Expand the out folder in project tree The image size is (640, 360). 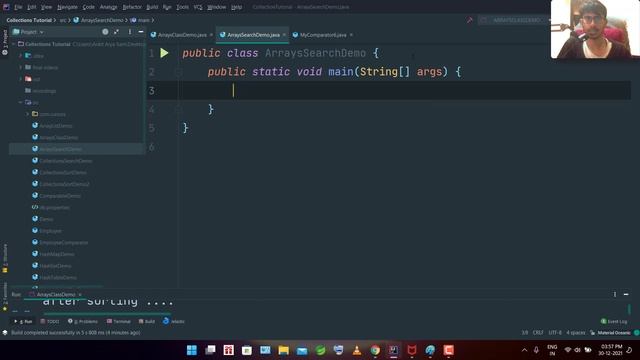pos(20,79)
